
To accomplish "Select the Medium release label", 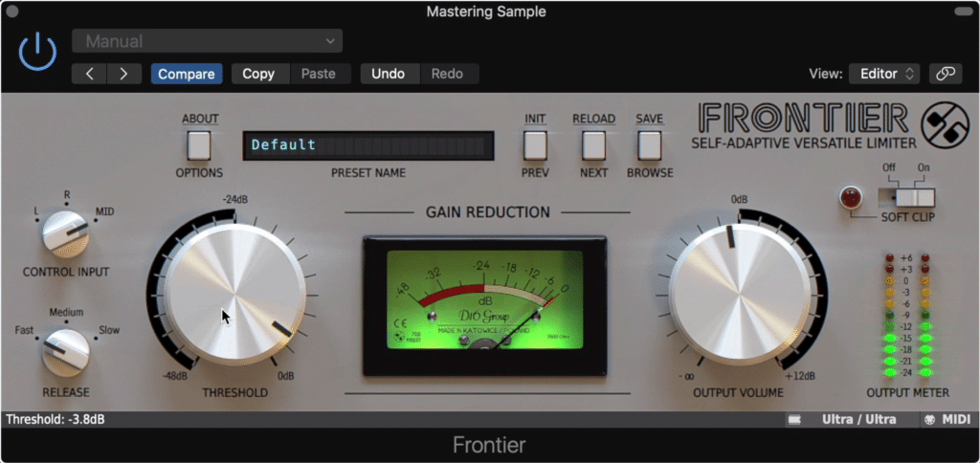I will 66,312.
